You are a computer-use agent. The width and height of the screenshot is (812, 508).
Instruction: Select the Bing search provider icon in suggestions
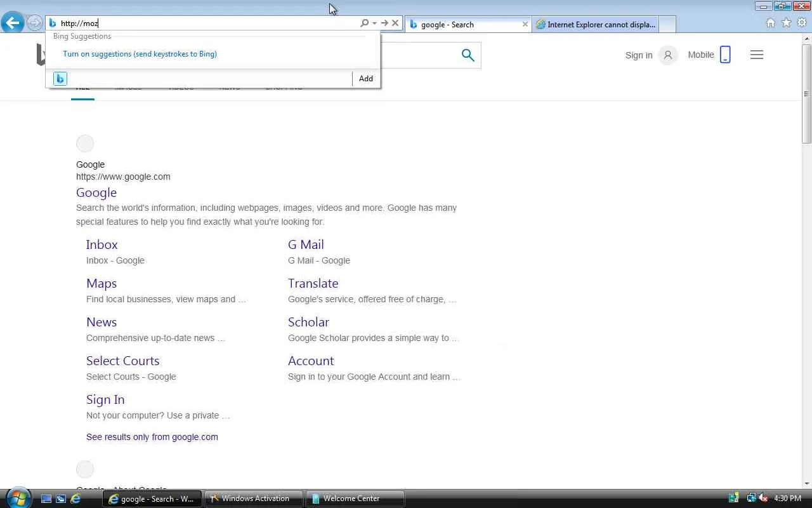tap(60, 79)
